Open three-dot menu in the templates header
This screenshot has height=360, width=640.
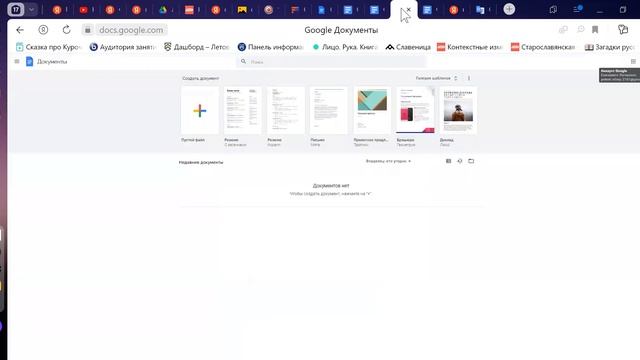pyautogui.click(x=469, y=78)
